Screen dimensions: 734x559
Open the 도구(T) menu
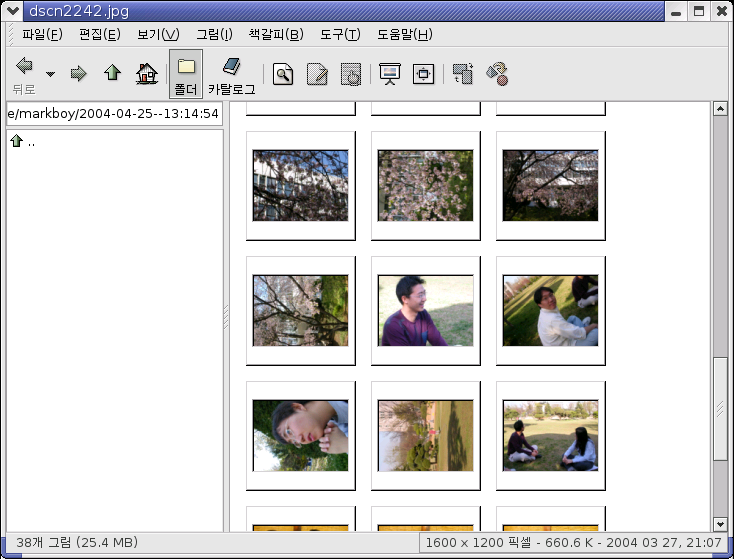tap(340, 34)
